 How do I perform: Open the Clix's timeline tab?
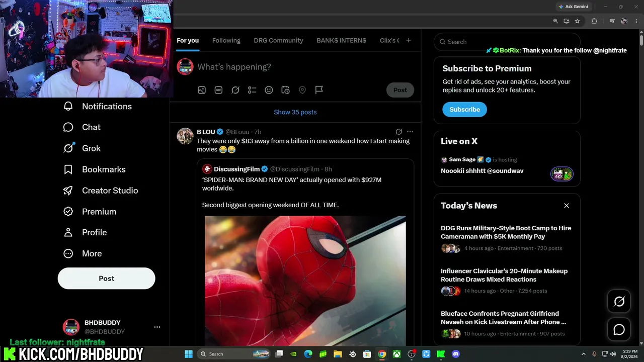[389, 40]
